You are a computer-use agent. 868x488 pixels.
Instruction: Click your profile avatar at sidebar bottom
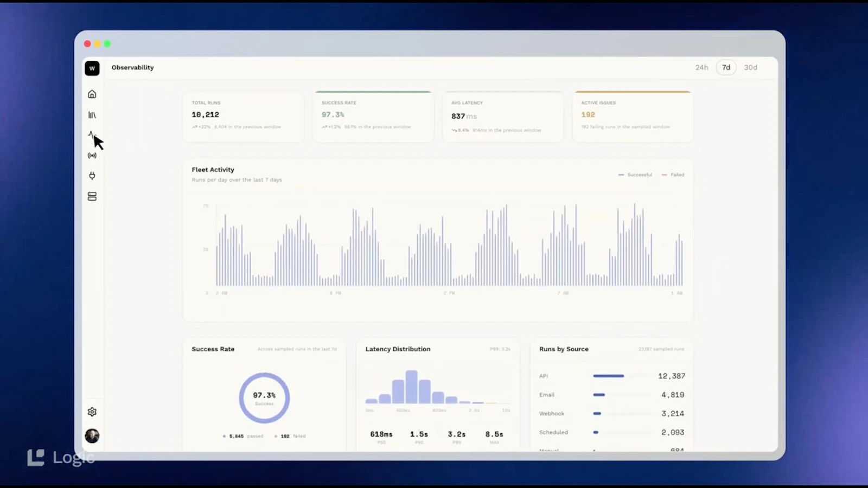92,436
